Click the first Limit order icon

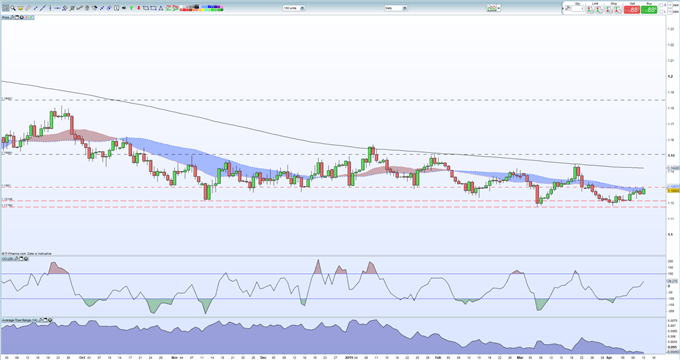(x=590, y=10)
